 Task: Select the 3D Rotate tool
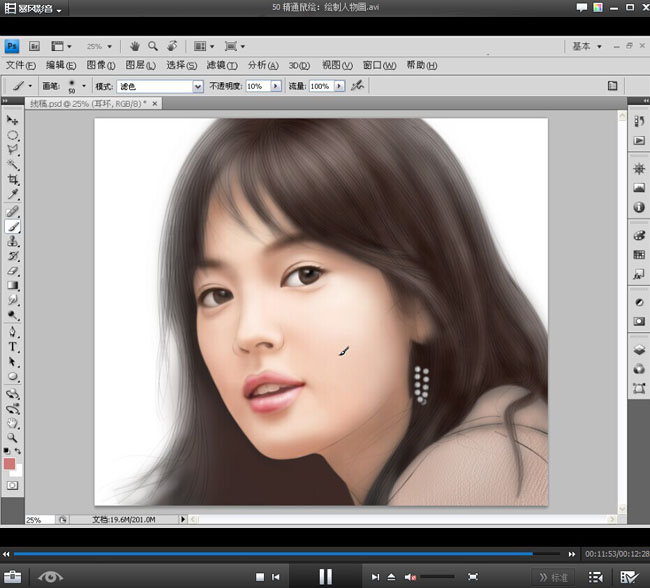point(12,394)
